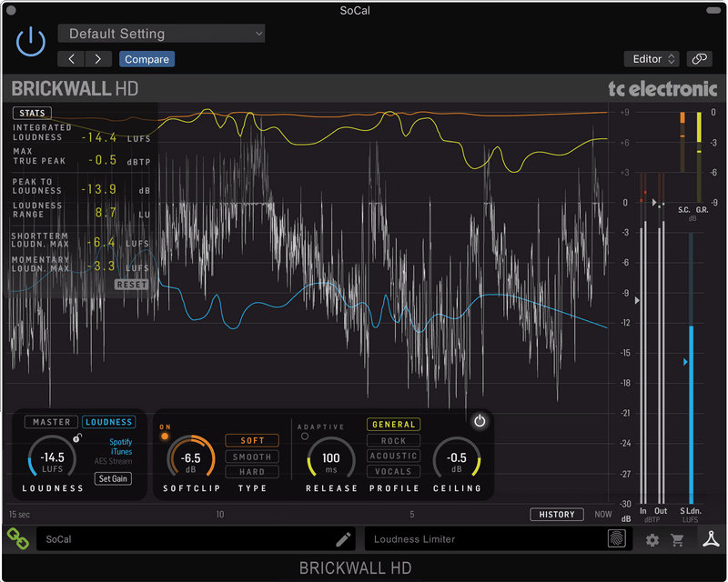The image size is (728, 582).
Task: Click the 15 sec timeline label
Action: pyautogui.click(x=19, y=514)
